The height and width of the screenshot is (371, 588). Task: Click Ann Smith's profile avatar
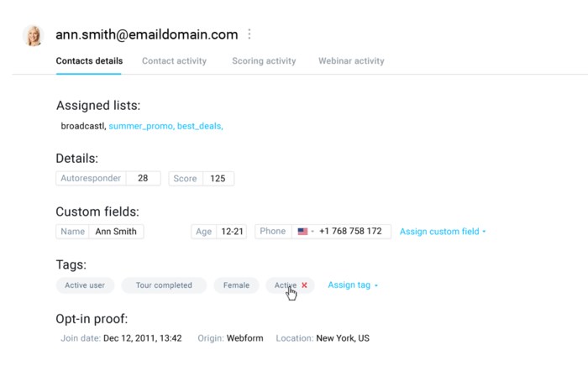[x=34, y=35]
